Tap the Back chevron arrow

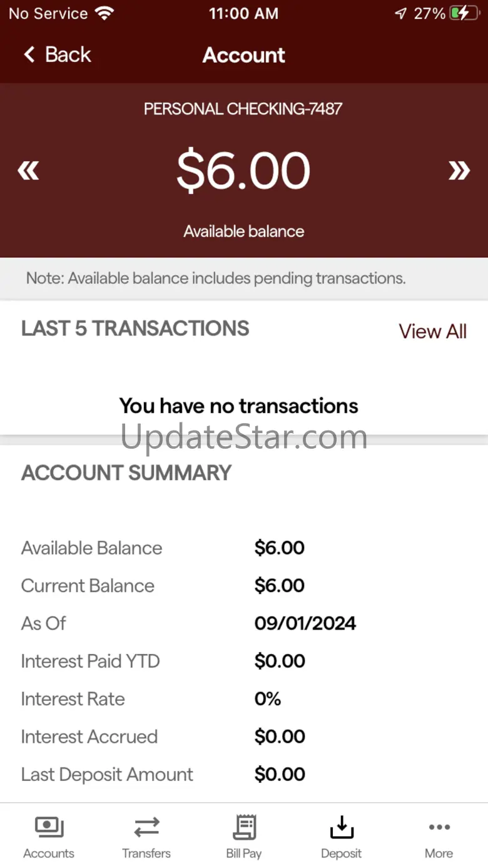[29, 55]
